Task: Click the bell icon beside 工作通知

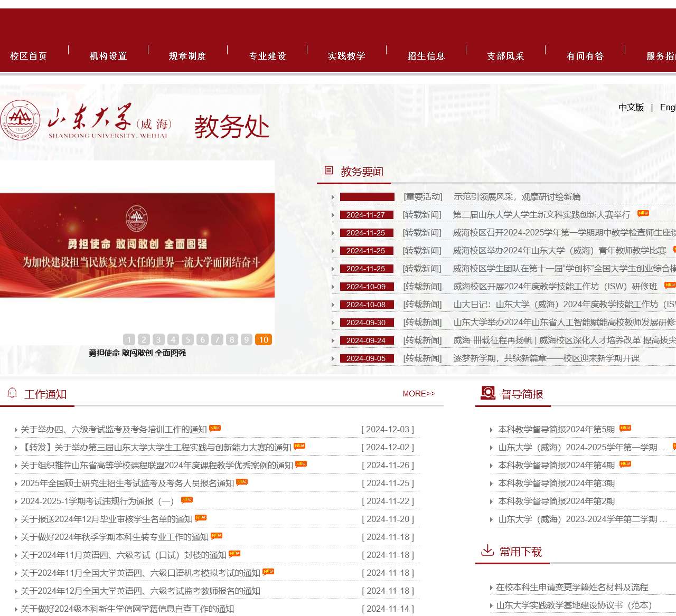Action: (x=12, y=393)
